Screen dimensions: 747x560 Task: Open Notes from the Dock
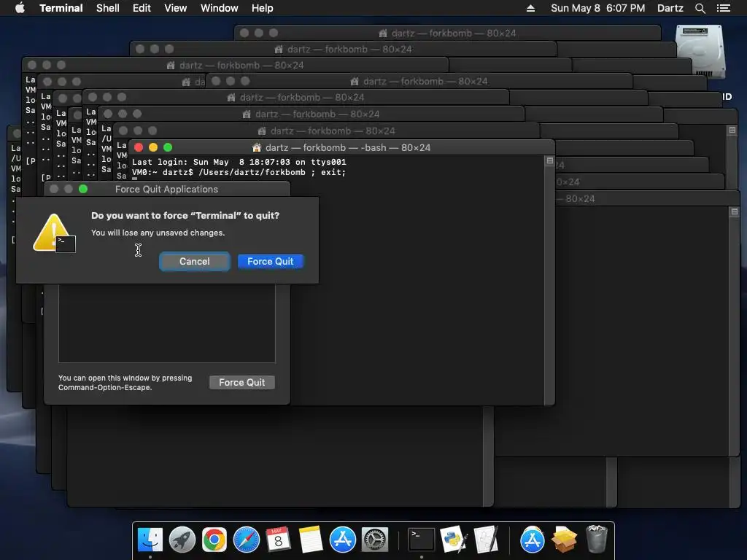pos(311,540)
